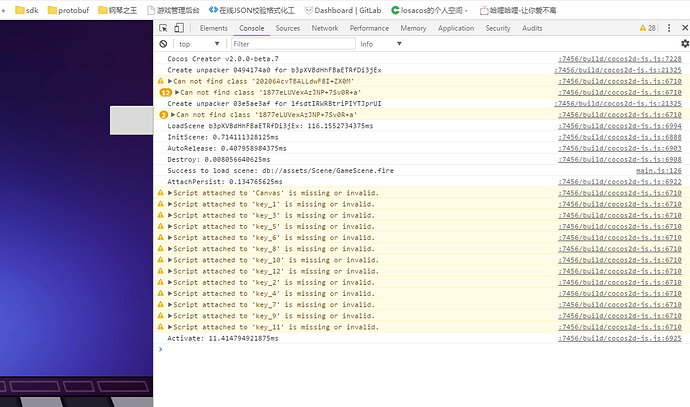
Task: Expand the 'key_7' script warning
Action: tap(169, 304)
